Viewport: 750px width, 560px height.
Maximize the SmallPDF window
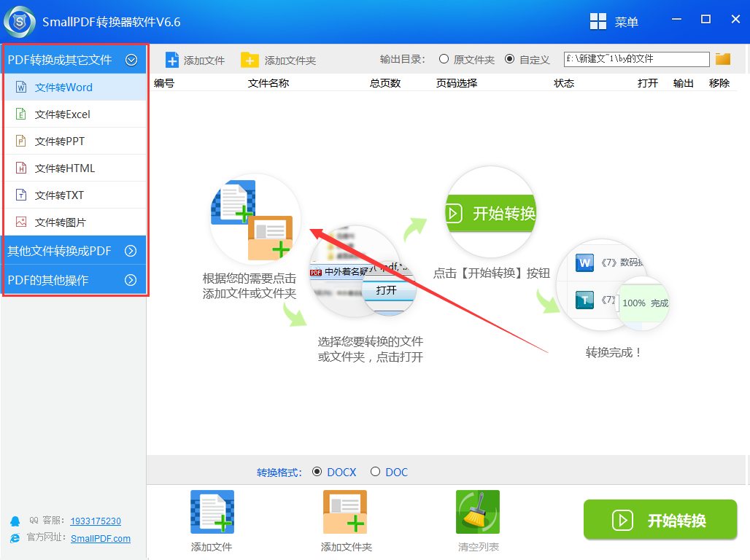tap(705, 19)
